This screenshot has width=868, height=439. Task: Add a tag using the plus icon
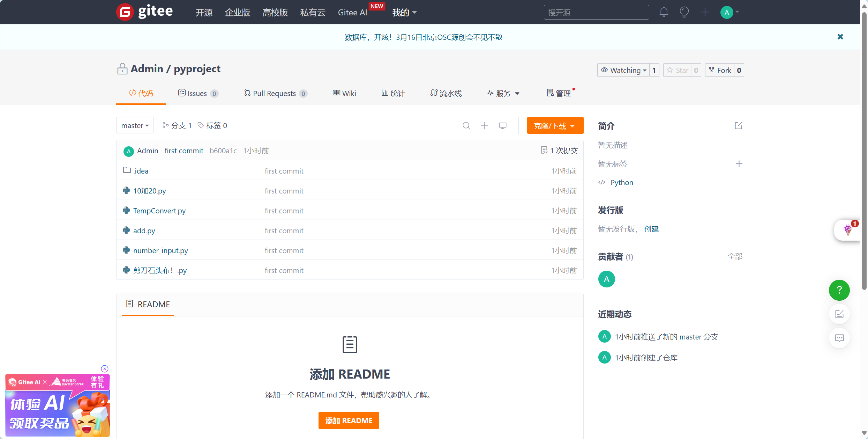[x=739, y=164]
